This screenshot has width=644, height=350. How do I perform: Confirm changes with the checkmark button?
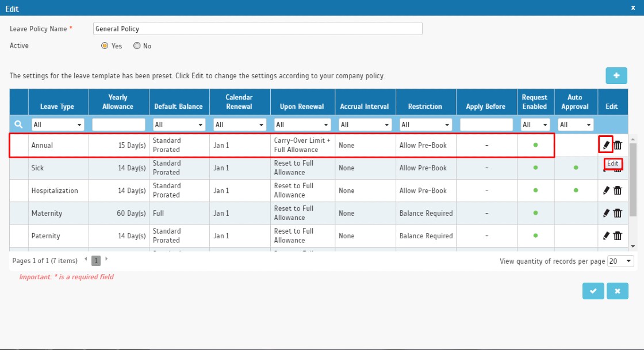coord(593,291)
